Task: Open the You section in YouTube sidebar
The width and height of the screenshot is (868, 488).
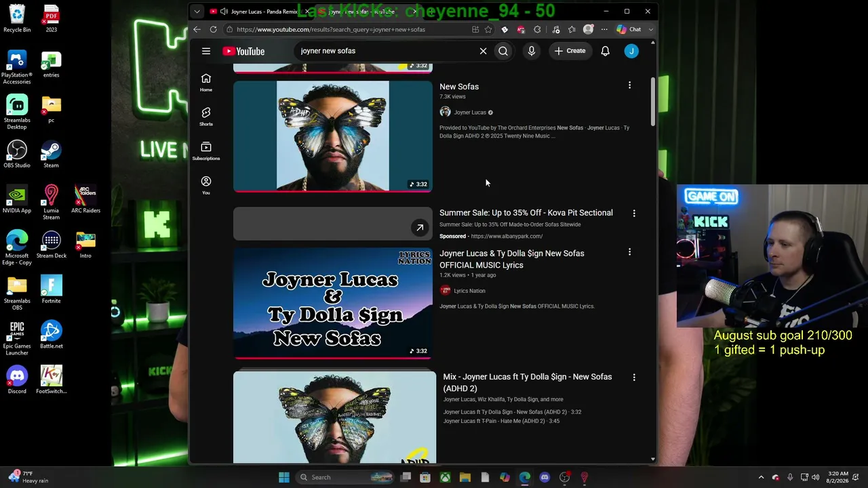Action: pyautogui.click(x=206, y=185)
